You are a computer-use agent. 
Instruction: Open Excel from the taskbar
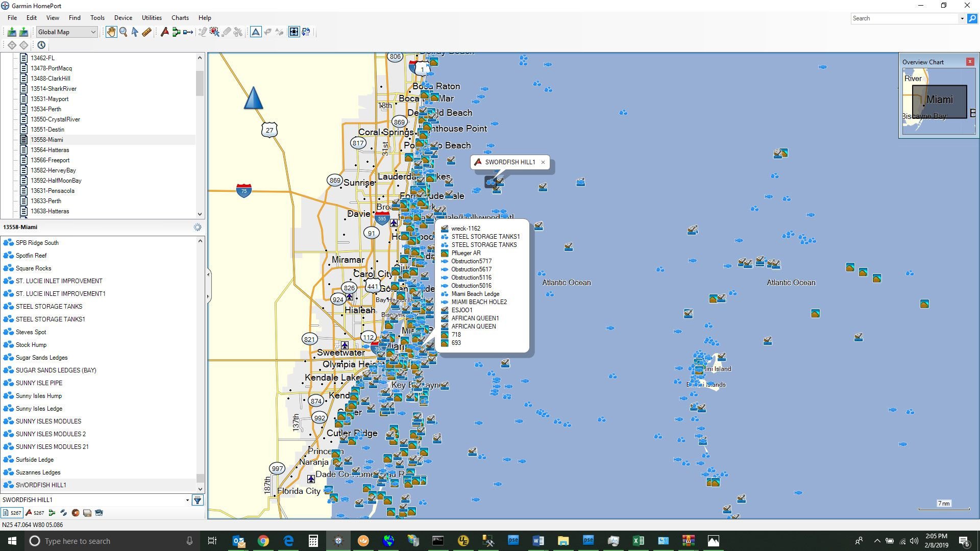coord(638,541)
